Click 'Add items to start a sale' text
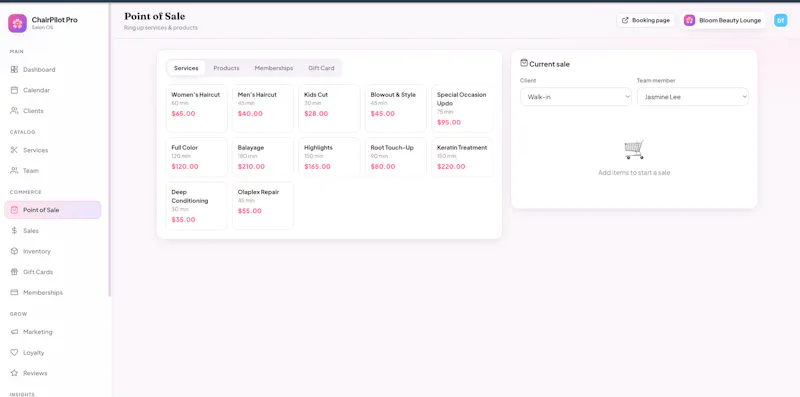The width and height of the screenshot is (800, 397). 634,172
